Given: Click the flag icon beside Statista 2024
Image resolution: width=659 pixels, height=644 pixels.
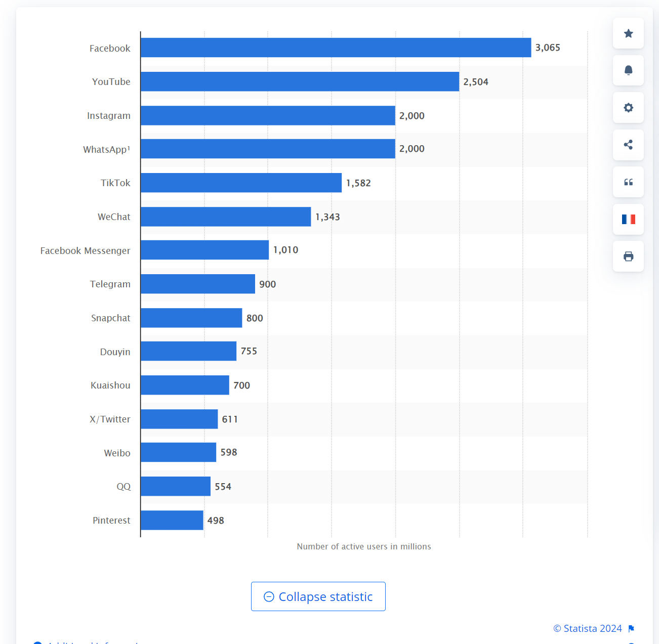Looking at the screenshot, I should click(x=631, y=629).
